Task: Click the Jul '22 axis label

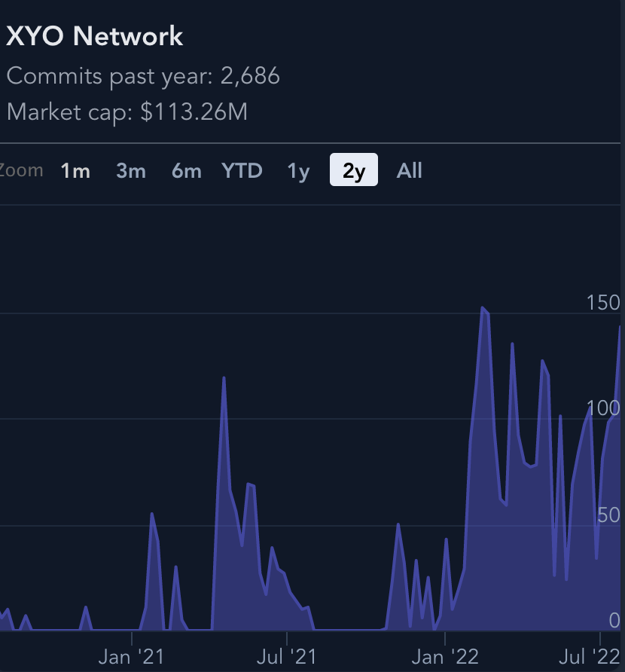Action: click(590, 657)
